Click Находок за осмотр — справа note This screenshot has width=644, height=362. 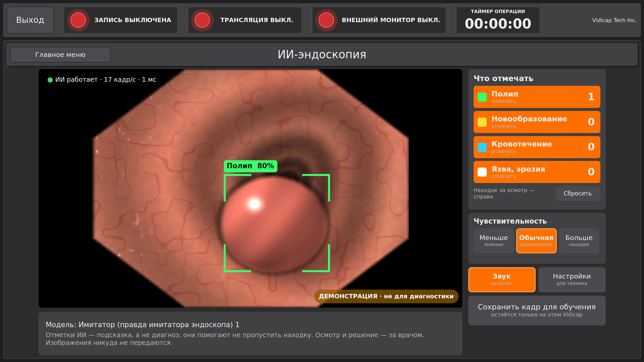click(503, 193)
